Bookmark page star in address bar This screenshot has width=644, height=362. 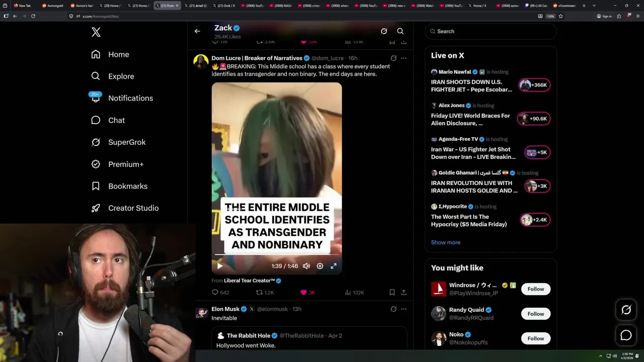pyautogui.click(x=560, y=16)
